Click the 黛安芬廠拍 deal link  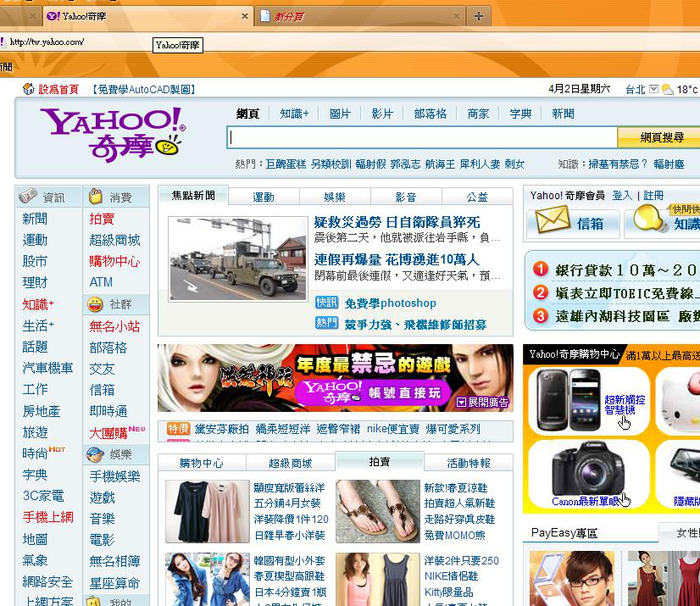click(x=222, y=429)
